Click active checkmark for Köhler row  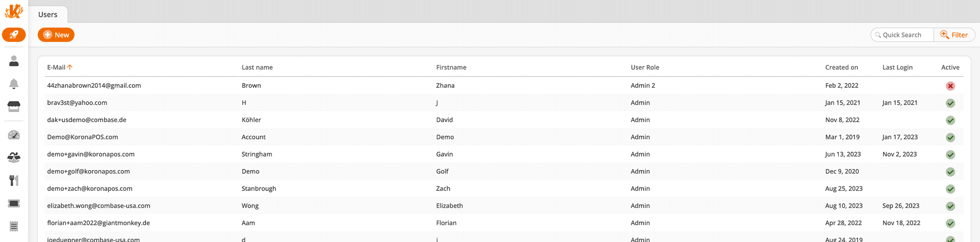950,120
